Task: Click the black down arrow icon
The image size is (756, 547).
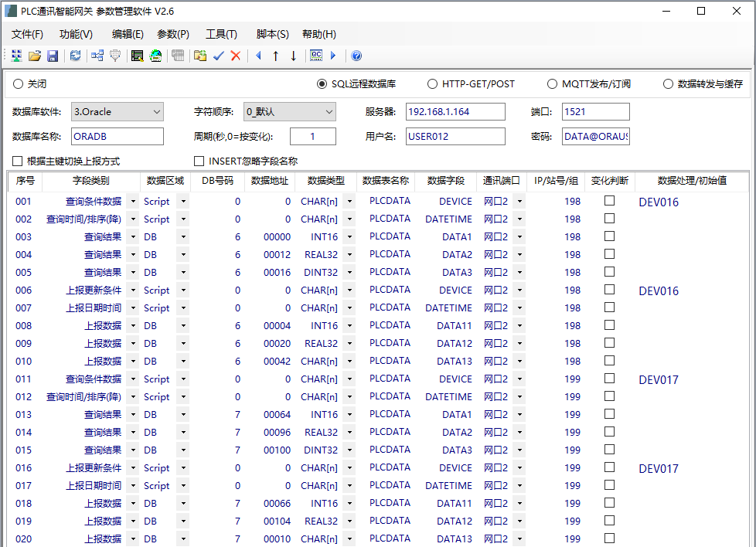Action: click(x=294, y=56)
